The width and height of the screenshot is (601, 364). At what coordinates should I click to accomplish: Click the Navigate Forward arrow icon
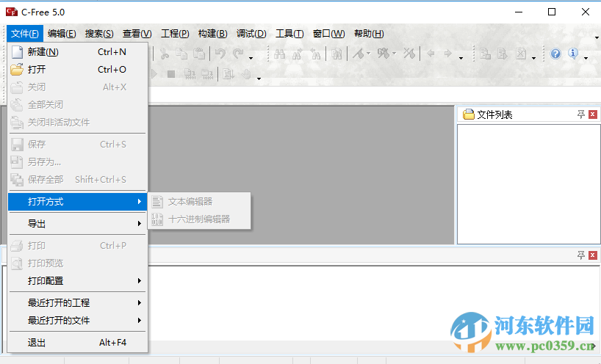pos(448,54)
